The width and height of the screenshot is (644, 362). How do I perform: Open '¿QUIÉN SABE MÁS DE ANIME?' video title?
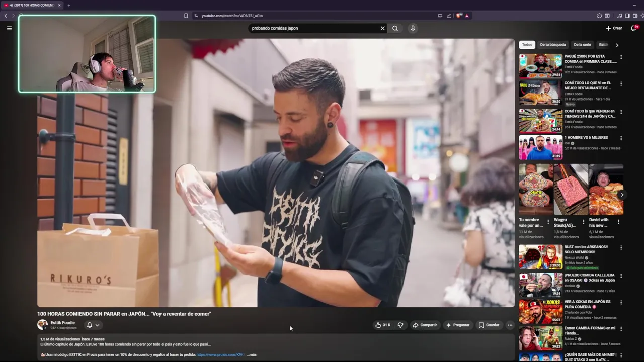(x=590, y=357)
